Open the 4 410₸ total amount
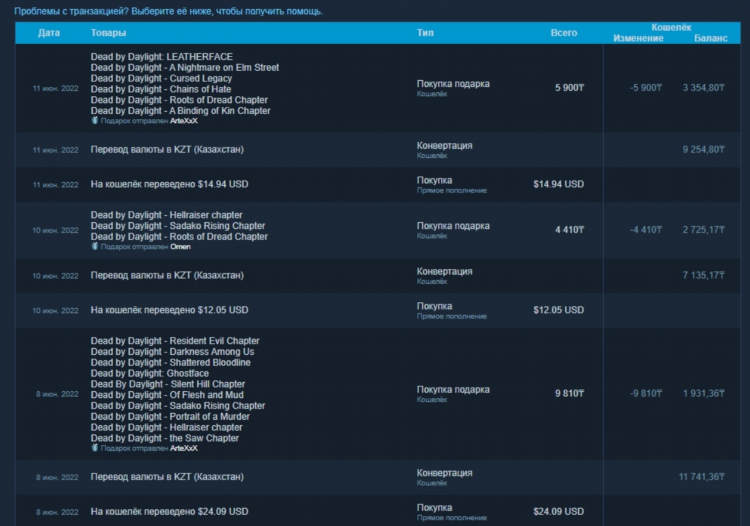This screenshot has height=526, width=750. [569, 230]
